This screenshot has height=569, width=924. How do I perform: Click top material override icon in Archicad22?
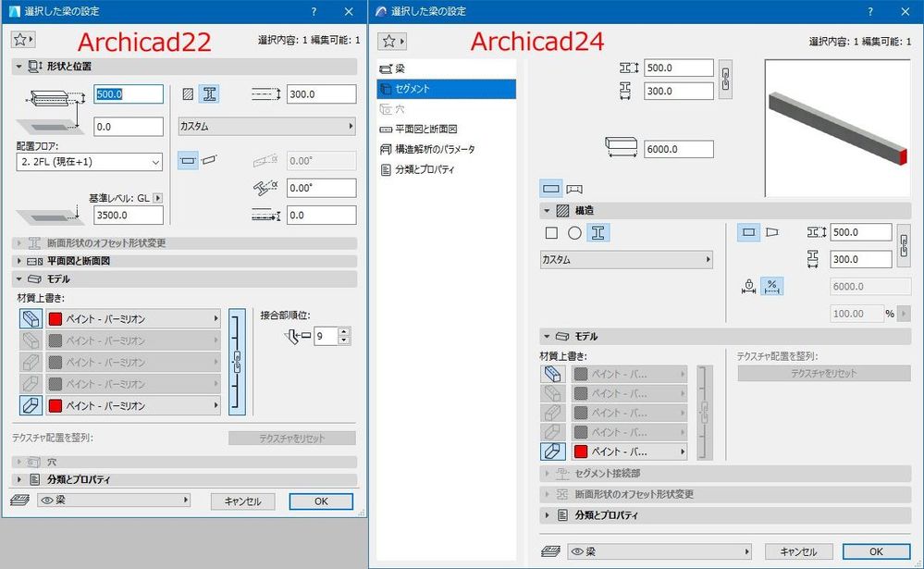tap(31, 319)
